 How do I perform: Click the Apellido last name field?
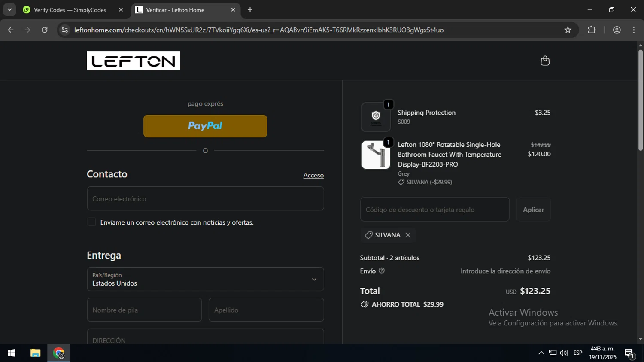click(266, 310)
